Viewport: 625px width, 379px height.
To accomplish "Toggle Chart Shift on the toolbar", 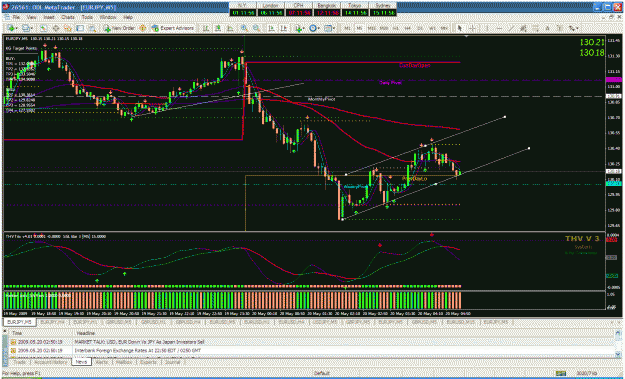I will (x=283, y=28).
